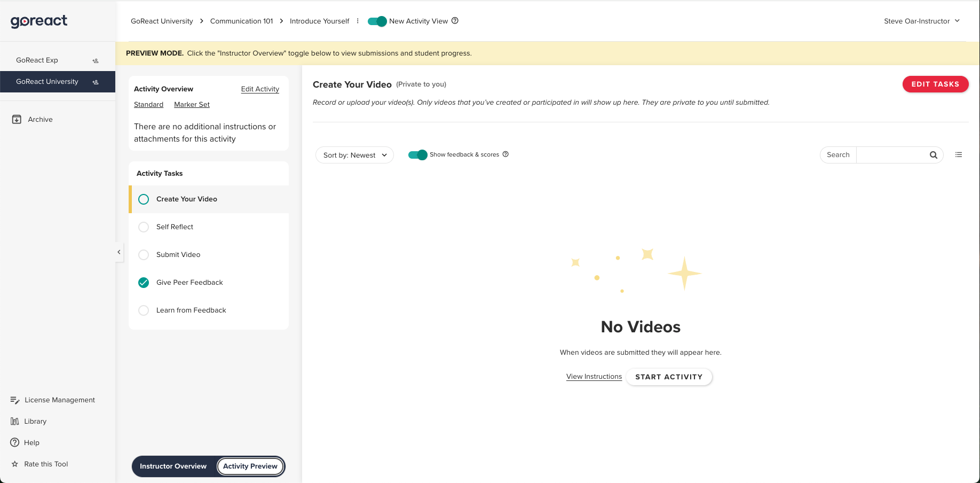Image resolution: width=980 pixels, height=483 pixels.
Task: Expand the Steve Oar-Instructor account menu
Action: [921, 21]
